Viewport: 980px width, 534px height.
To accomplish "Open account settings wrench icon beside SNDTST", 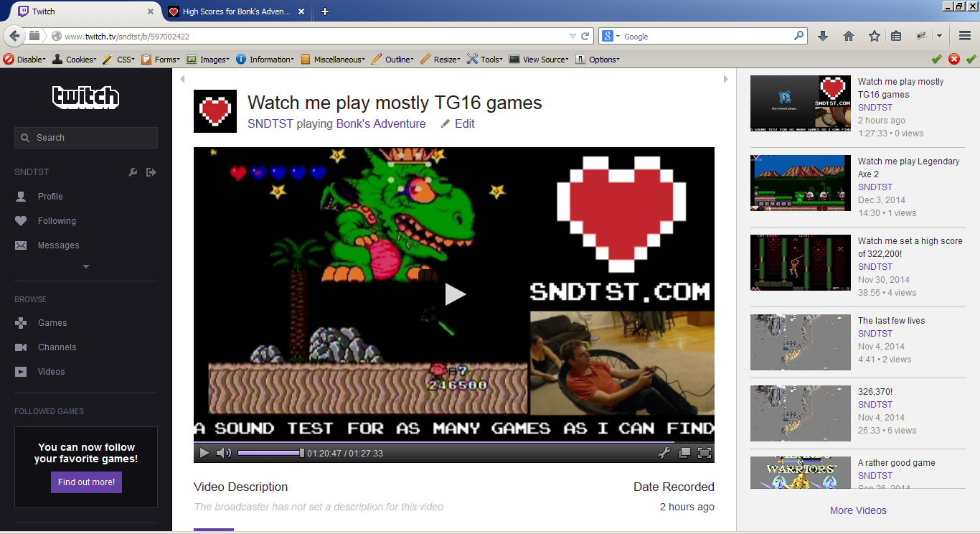I will pyautogui.click(x=133, y=172).
